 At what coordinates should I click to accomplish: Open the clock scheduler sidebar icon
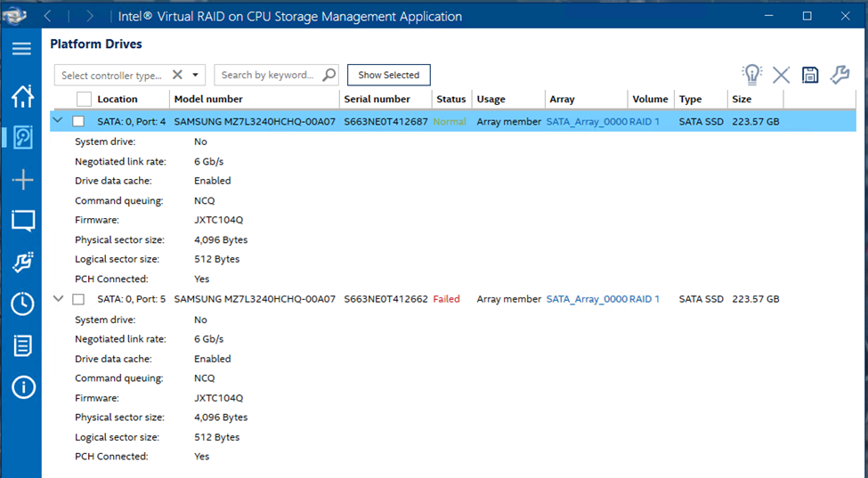pyautogui.click(x=22, y=304)
